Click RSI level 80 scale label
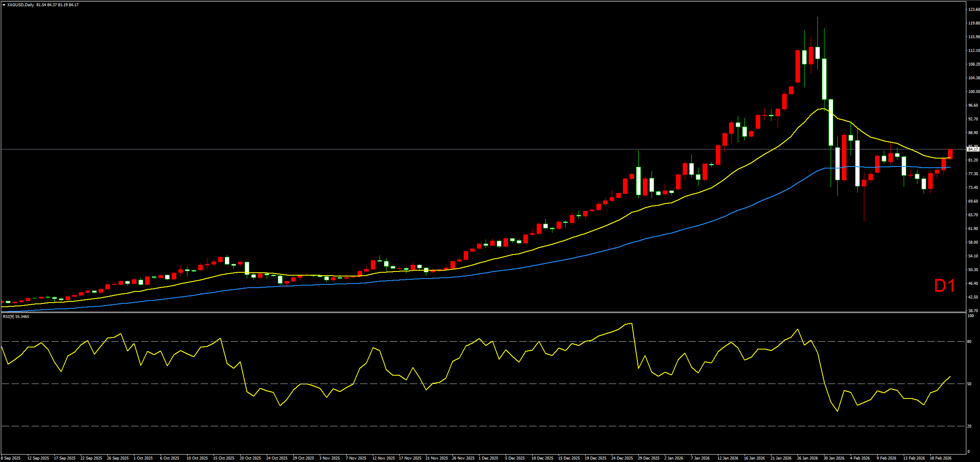This screenshot has width=980, height=462. coord(969,342)
